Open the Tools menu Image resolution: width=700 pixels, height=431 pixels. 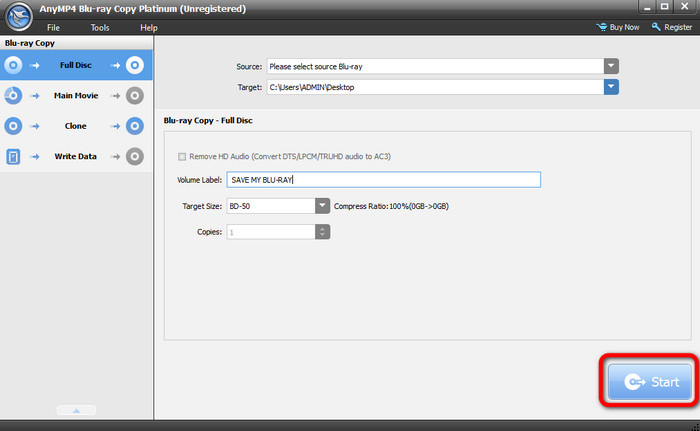100,28
